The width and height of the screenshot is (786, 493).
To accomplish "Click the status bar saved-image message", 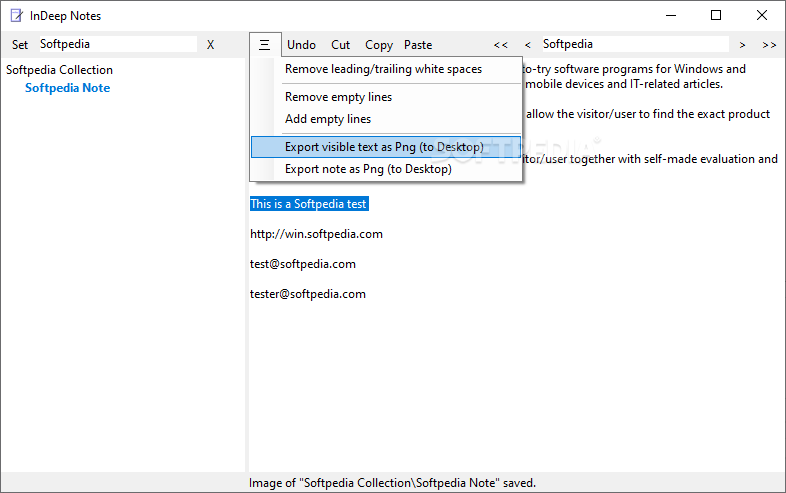I will point(392,483).
